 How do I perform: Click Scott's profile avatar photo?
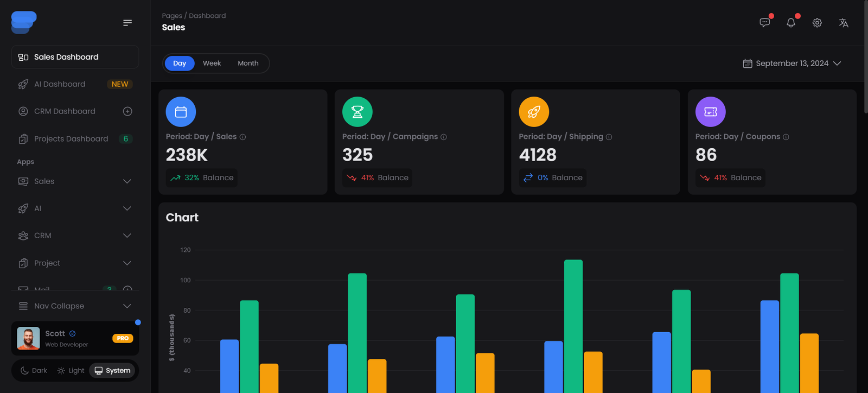[28, 338]
